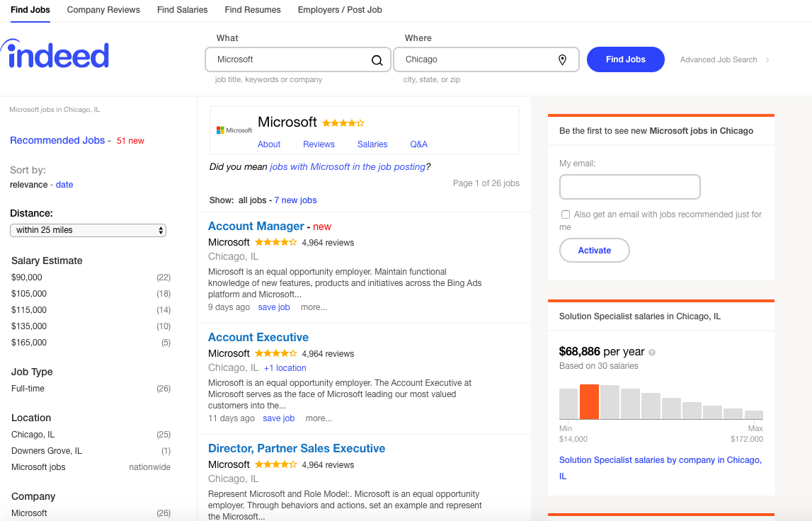Click the Activate button
The width and height of the screenshot is (812, 521).
pyautogui.click(x=595, y=250)
